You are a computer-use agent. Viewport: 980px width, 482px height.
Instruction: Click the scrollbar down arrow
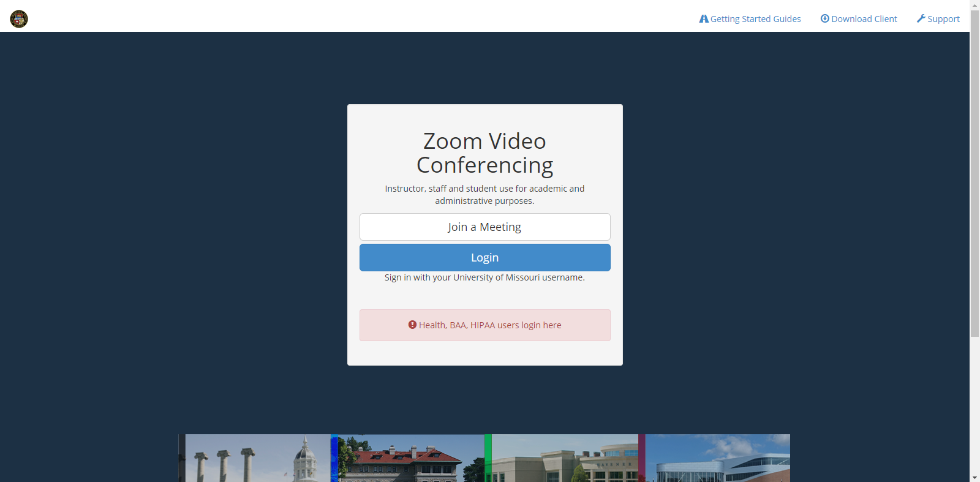tap(974, 477)
